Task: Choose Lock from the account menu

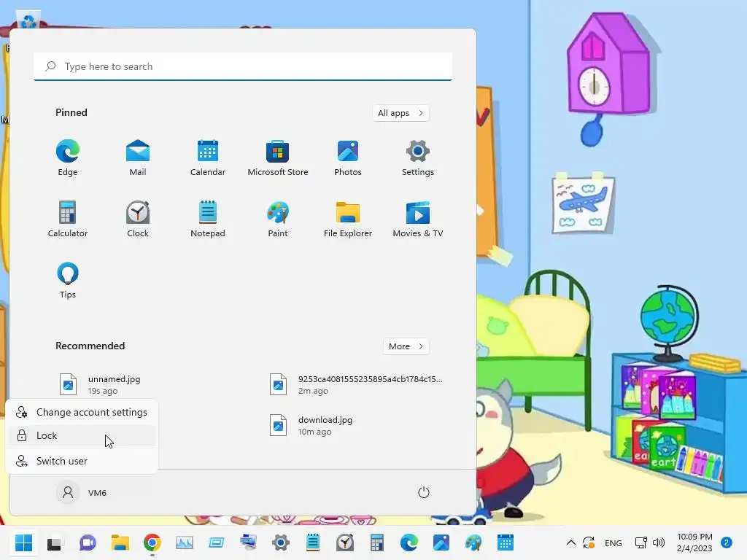Action: coord(82,436)
